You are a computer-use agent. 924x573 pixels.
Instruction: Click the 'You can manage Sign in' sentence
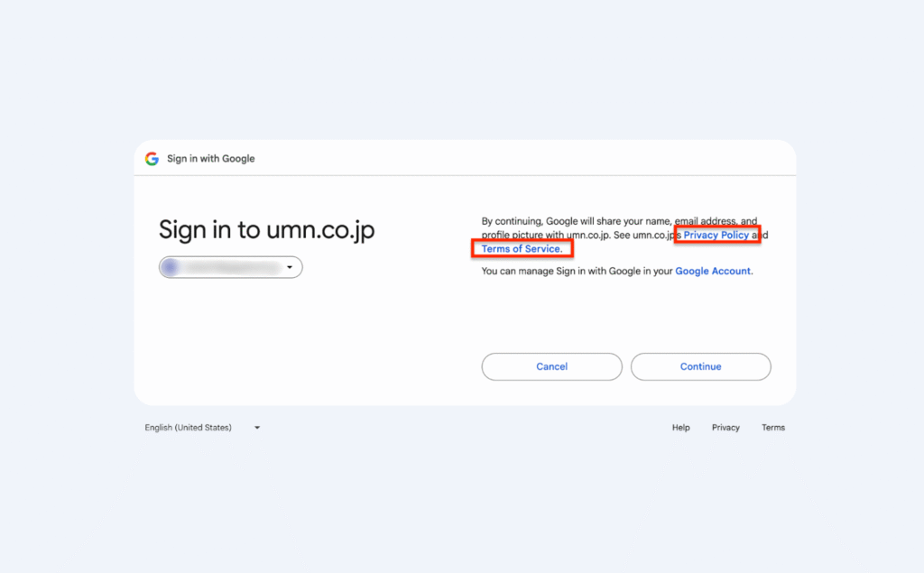(x=617, y=272)
